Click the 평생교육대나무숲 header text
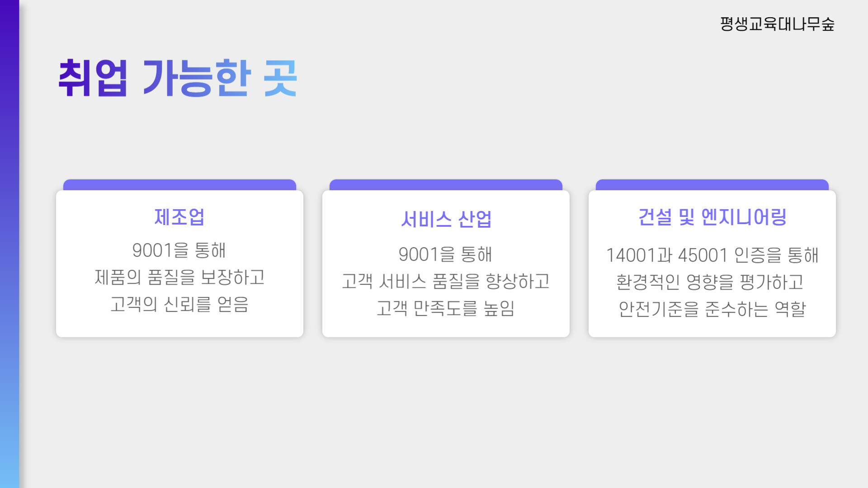The image size is (868, 488). pyautogui.click(x=777, y=24)
